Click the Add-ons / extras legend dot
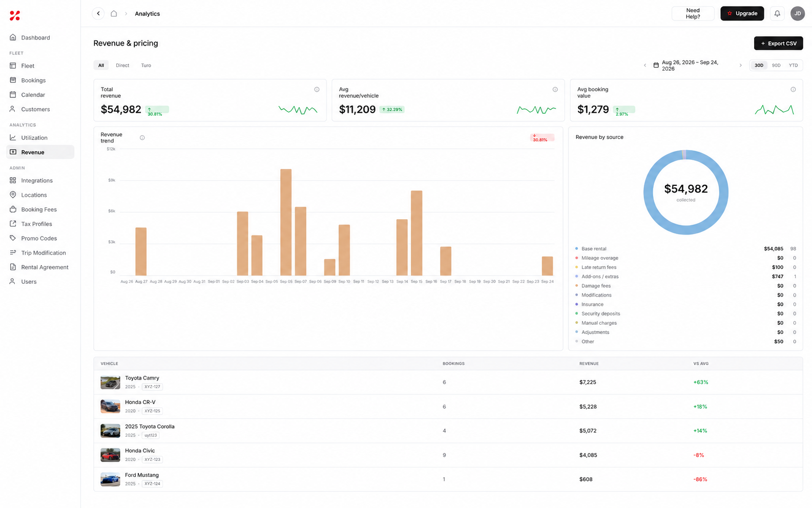The height and width of the screenshot is (508, 812). pos(577,277)
